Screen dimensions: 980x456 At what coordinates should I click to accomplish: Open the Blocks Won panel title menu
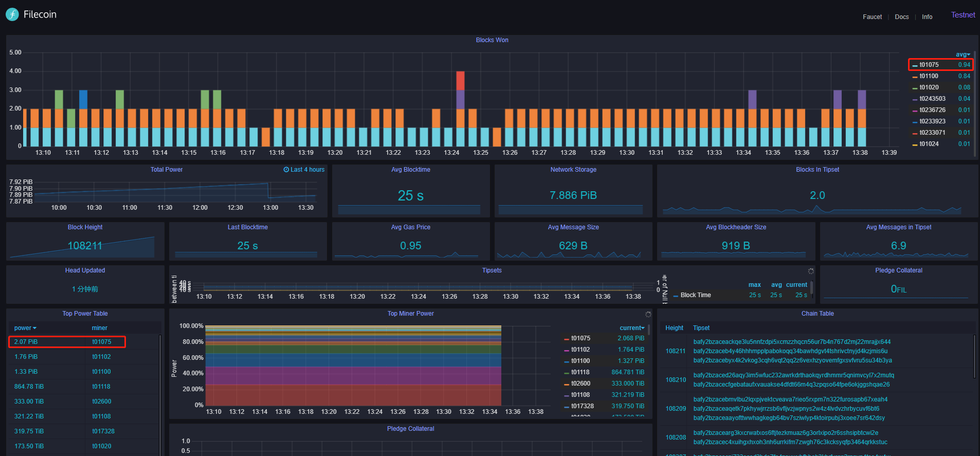point(492,40)
